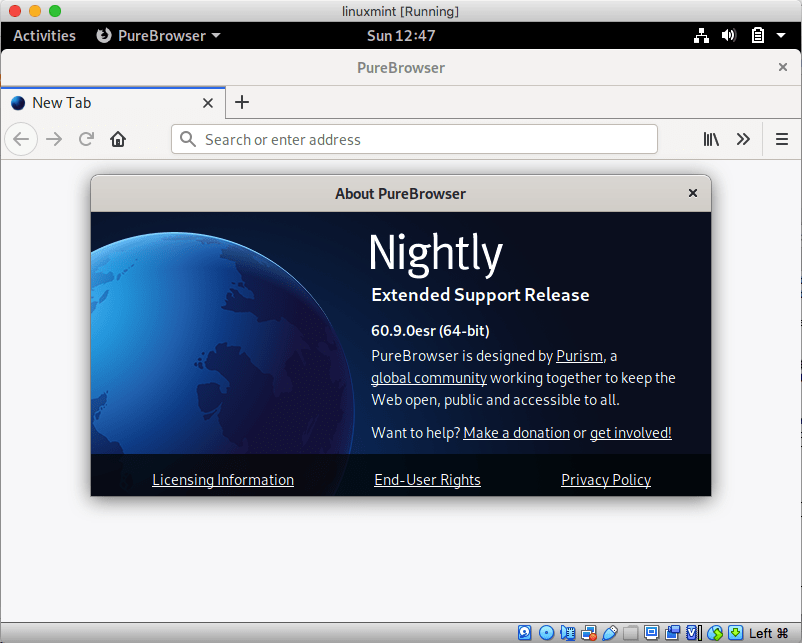This screenshot has height=643, width=802.
Task: Click the VirtualBox shared folders icon
Action: click(x=631, y=633)
